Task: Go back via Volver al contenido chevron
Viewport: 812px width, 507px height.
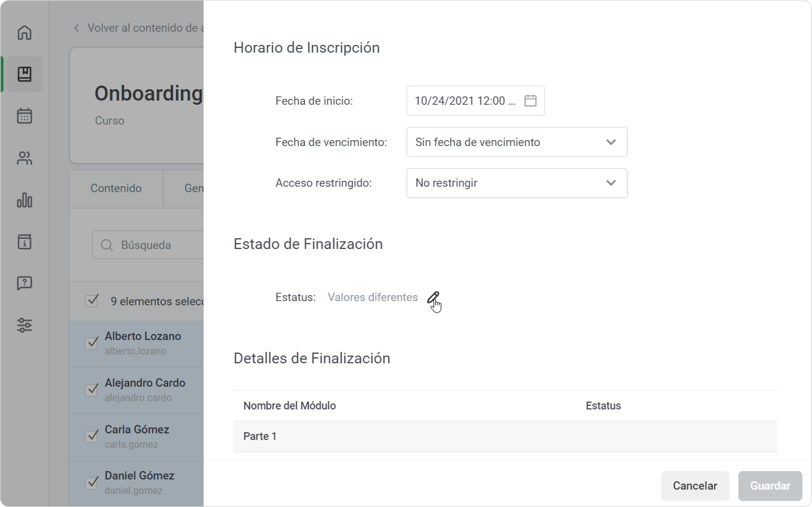Action: coord(76,28)
